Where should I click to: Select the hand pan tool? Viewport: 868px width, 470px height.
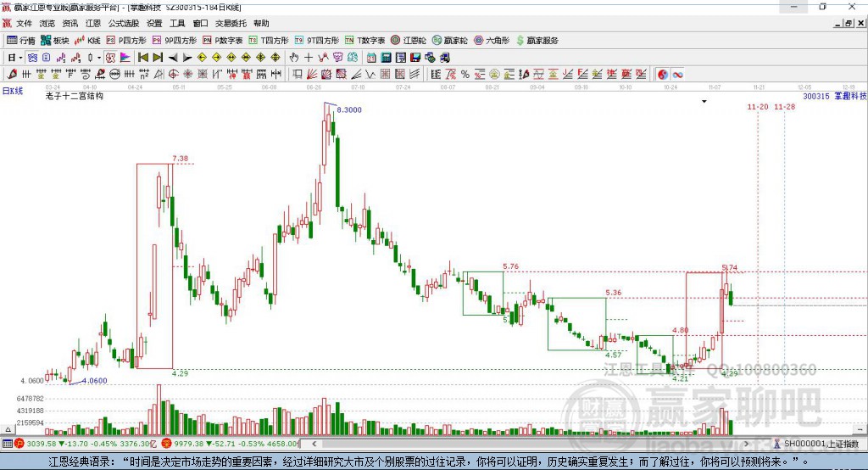click(x=294, y=58)
